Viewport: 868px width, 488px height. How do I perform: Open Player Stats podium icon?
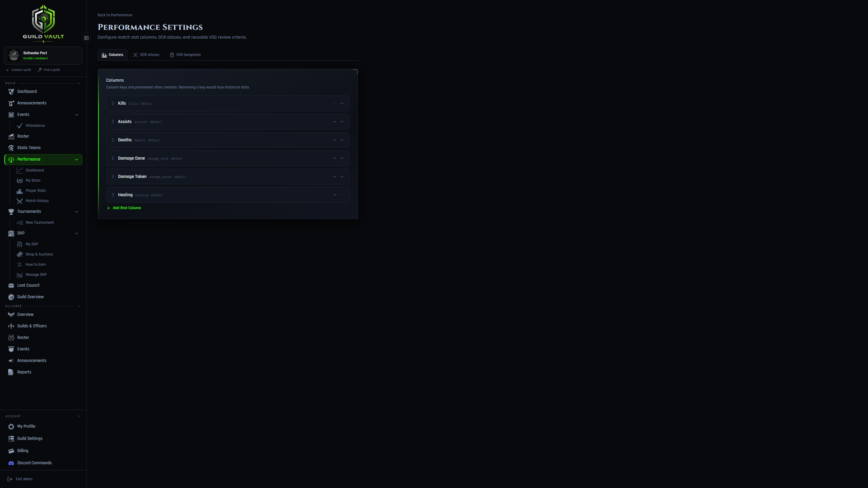pyautogui.click(x=20, y=191)
